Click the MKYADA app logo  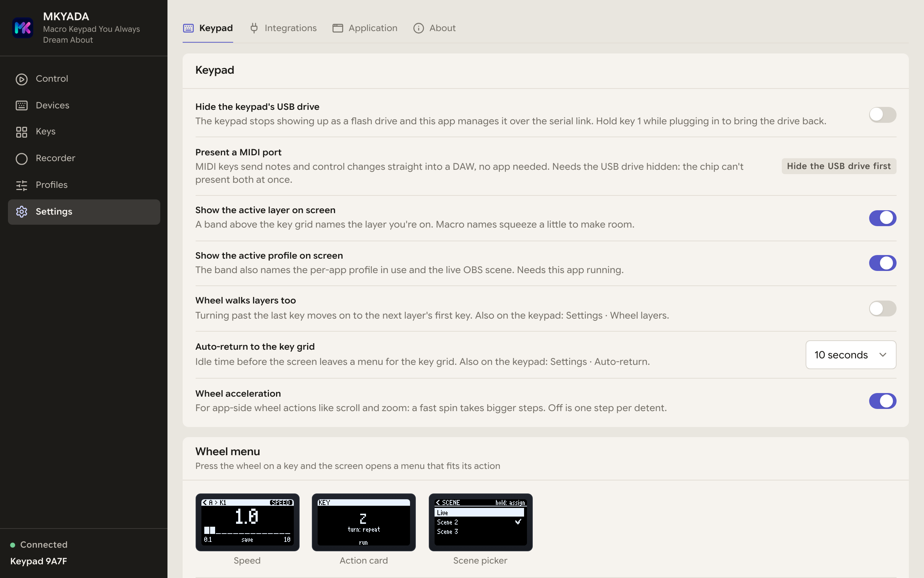(22, 28)
